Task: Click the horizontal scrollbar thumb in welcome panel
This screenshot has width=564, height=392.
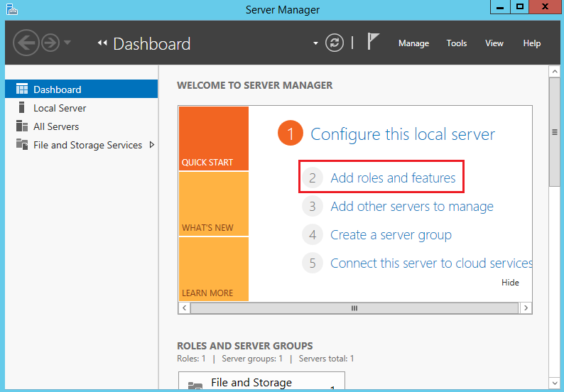Action: coord(354,308)
